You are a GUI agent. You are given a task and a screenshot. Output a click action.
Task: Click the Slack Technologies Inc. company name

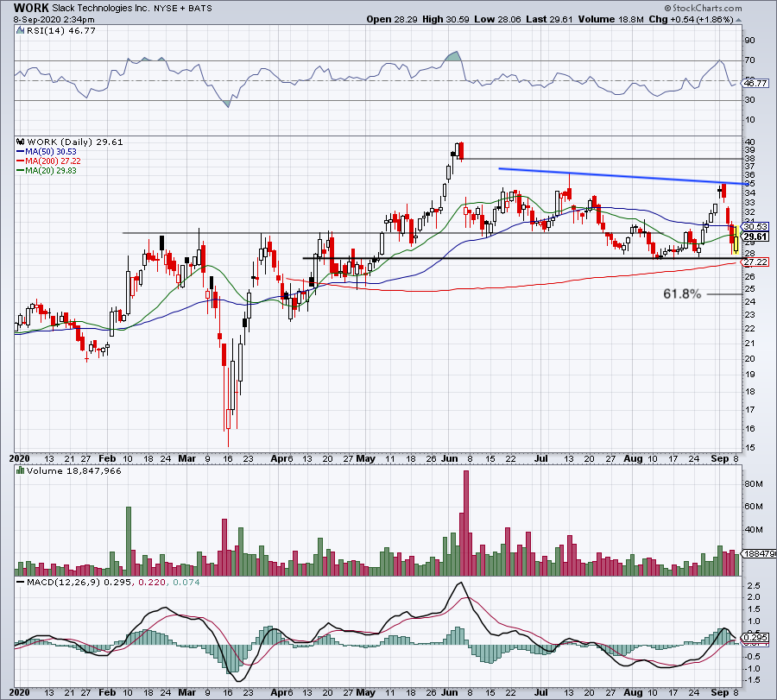pyautogui.click(x=101, y=9)
